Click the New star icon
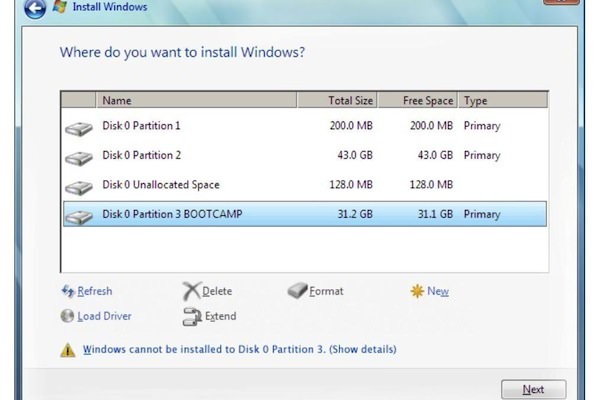This screenshot has height=400, width=600. 417,291
